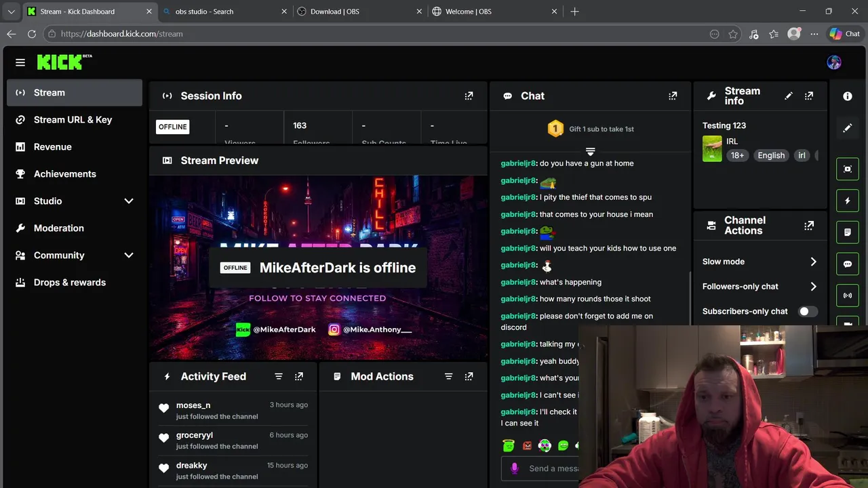Open browser settings three-dot menu

point(814,34)
